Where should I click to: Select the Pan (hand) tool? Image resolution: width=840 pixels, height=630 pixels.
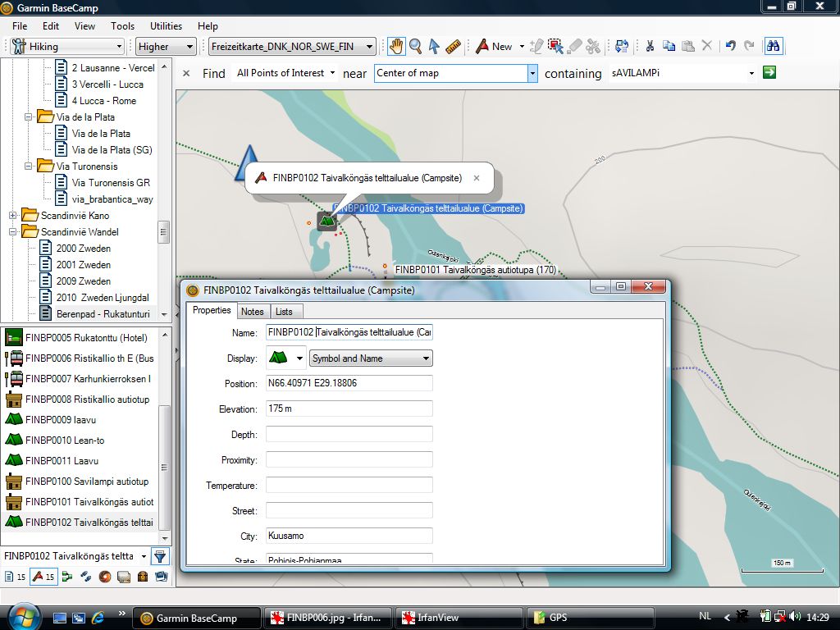click(x=396, y=47)
